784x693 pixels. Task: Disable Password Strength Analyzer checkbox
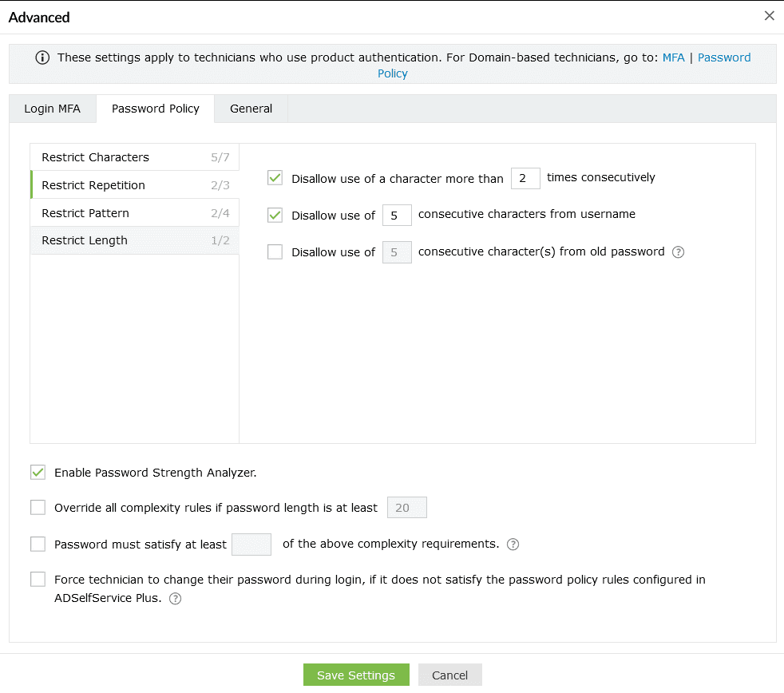coord(38,473)
